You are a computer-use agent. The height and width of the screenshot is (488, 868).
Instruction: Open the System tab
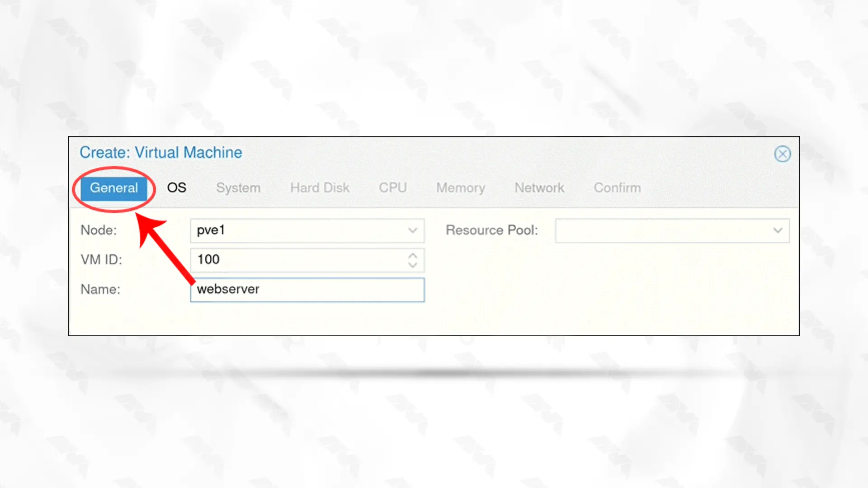(238, 188)
